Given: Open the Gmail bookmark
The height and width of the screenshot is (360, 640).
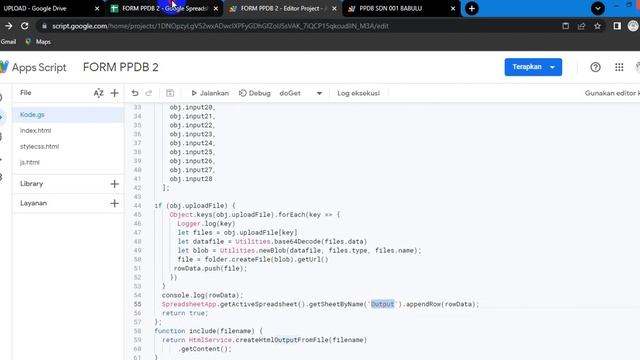Looking at the screenshot, I should point(8,42).
